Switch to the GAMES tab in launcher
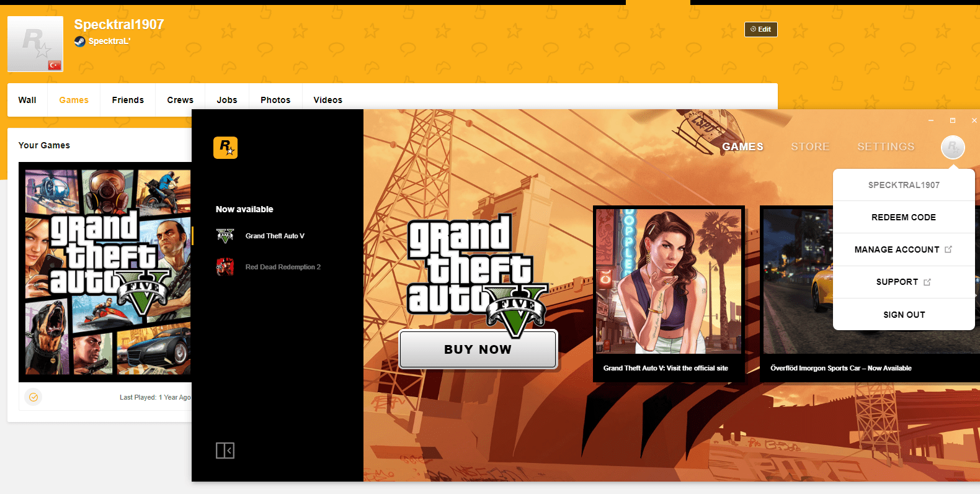The image size is (980, 494). click(x=742, y=146)
